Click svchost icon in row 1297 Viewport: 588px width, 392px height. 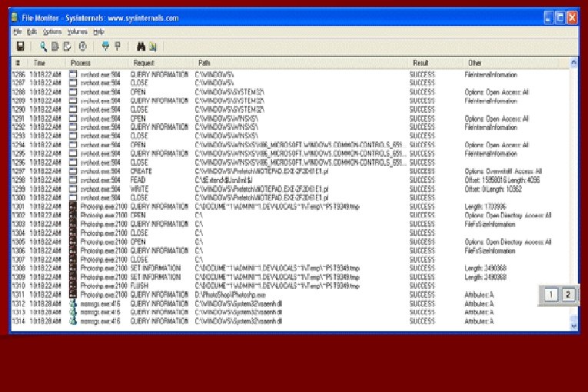point(73,171)
